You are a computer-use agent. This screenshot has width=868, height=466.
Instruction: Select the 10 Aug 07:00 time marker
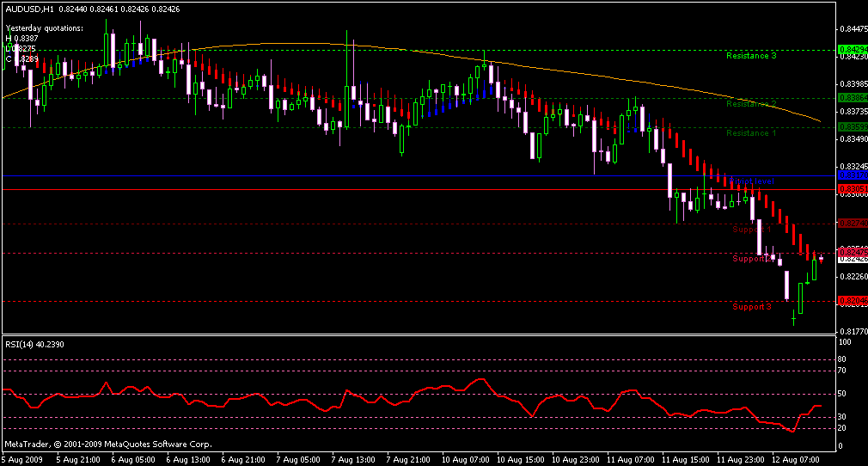[465, 460]
